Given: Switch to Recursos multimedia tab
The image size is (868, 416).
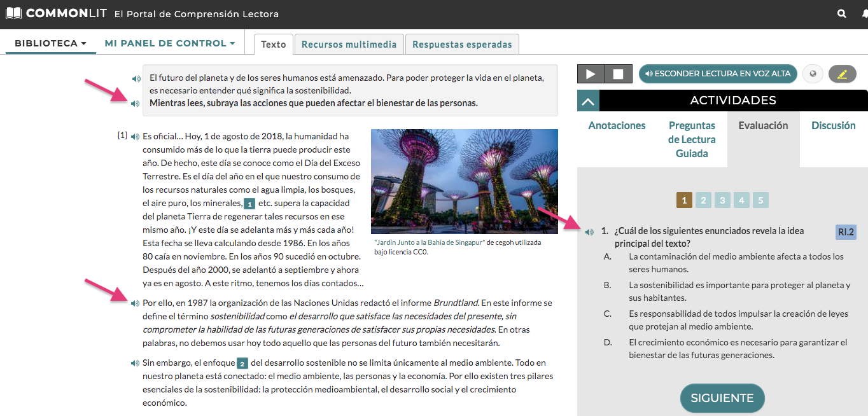Looking at the screenshot, I should click(x=349, y=45).
